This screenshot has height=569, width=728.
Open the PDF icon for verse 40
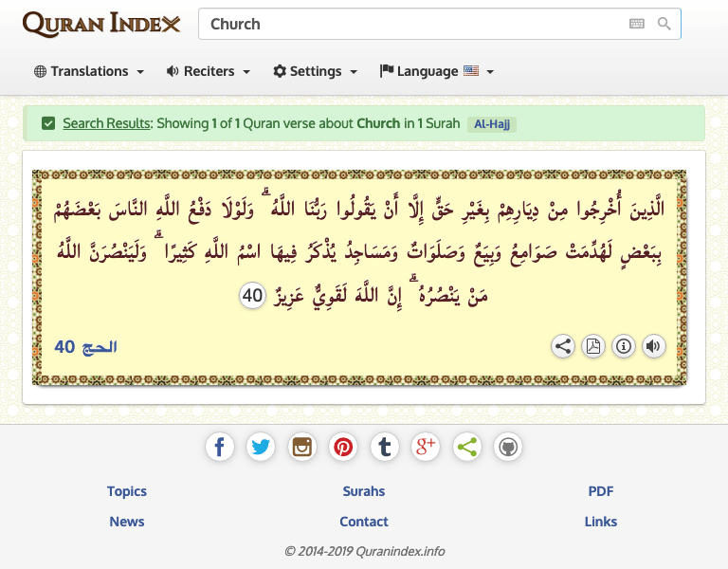tap(593, 346)
